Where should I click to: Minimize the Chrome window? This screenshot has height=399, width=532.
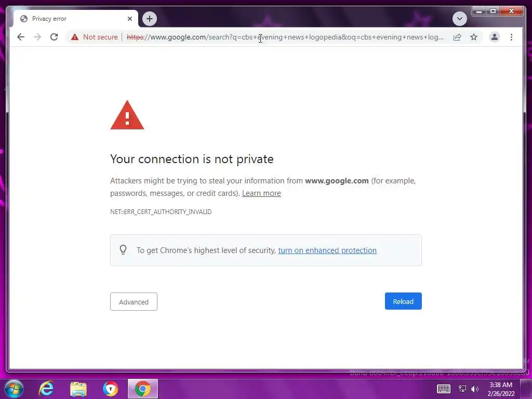click(479, 11)
